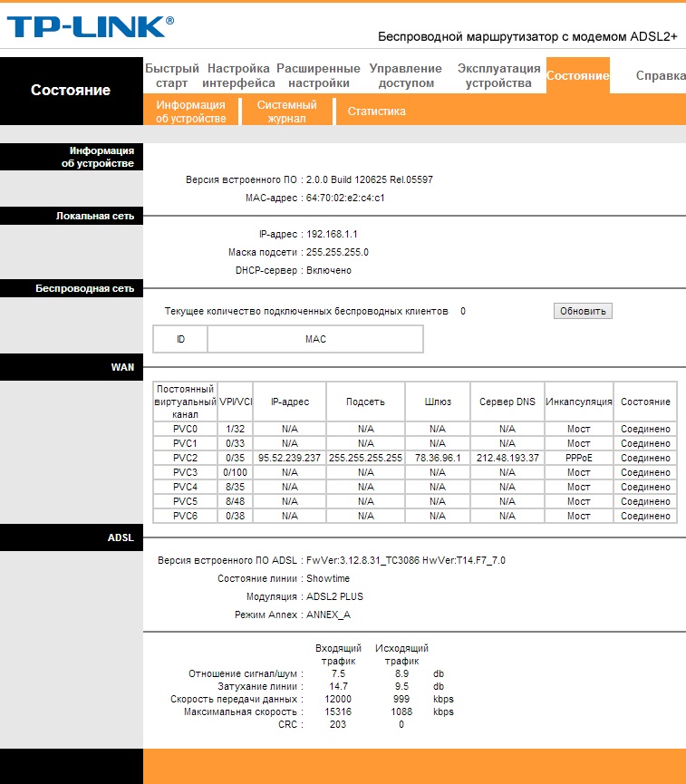Image resolution: width=686 pixels, height=784 pixels.
Task: Click the firmware version 2.0.0 Build text
Action: pyautogui.click(x=370, y=179)
